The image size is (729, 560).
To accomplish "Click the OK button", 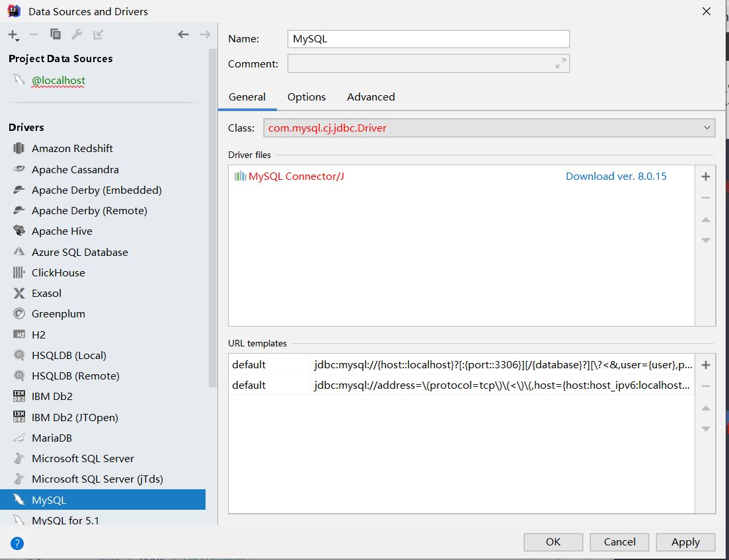I will (553, 542).
